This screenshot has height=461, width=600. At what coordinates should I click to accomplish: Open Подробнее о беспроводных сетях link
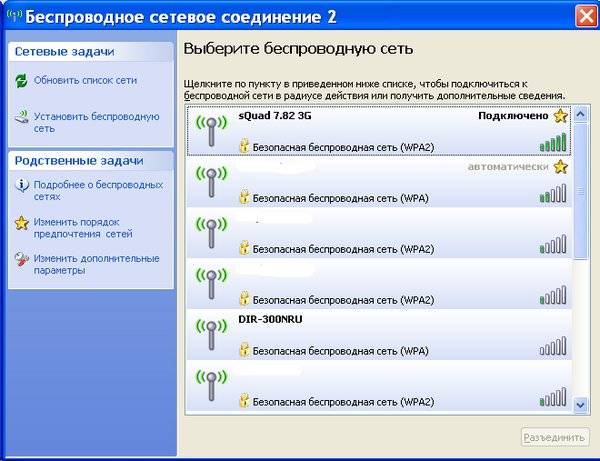(96, 191)
